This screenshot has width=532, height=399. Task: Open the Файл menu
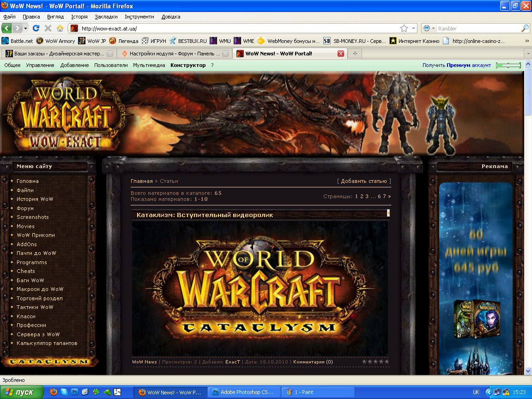(10, 17)
